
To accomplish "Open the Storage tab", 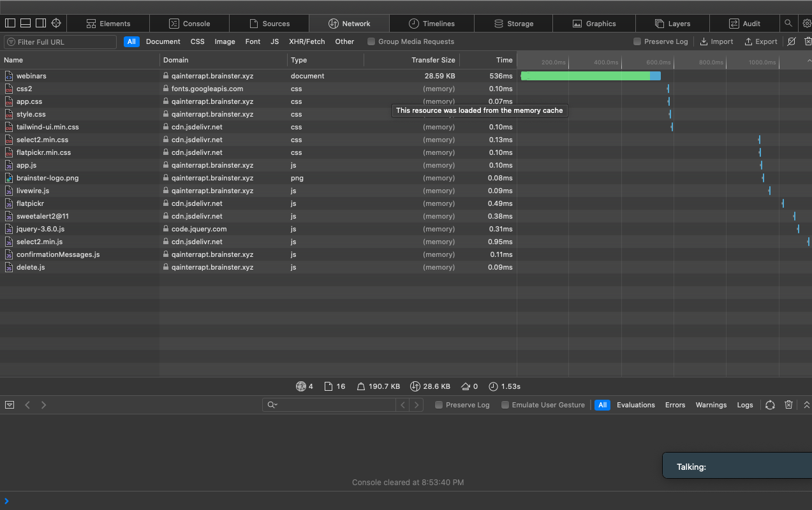I will pyautogui.click(x=513, y=24).
